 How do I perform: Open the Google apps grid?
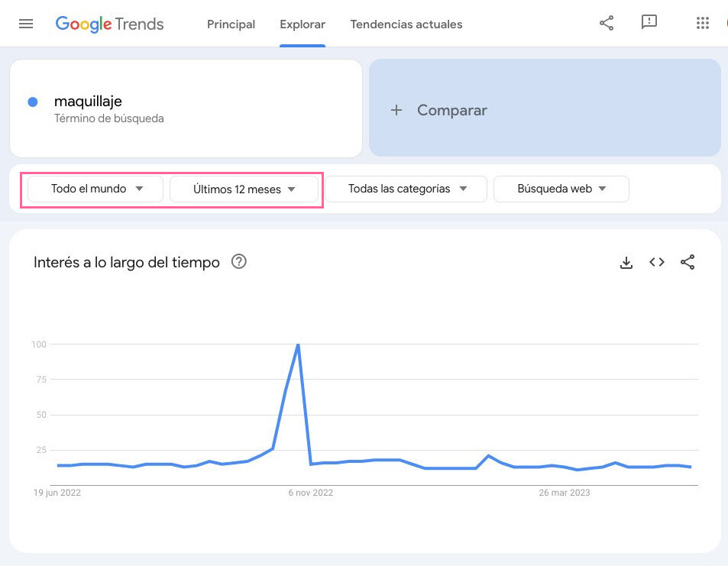click(702, 23)
